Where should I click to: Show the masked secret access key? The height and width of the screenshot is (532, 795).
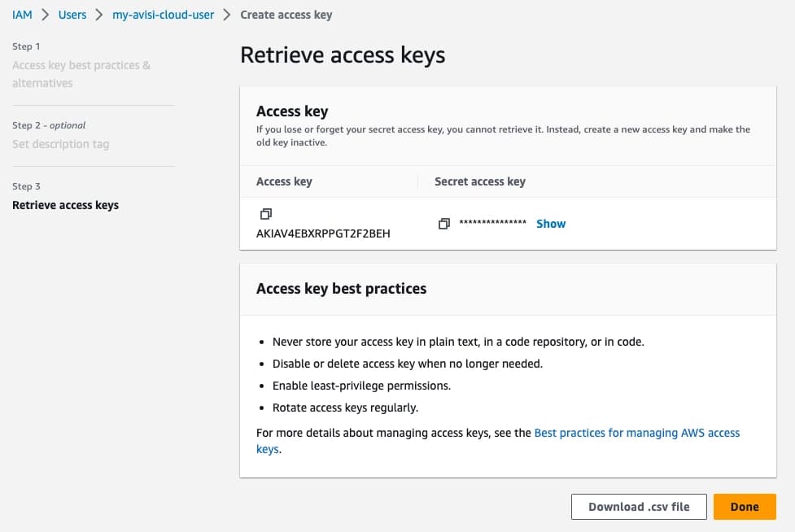click(550, 223)
